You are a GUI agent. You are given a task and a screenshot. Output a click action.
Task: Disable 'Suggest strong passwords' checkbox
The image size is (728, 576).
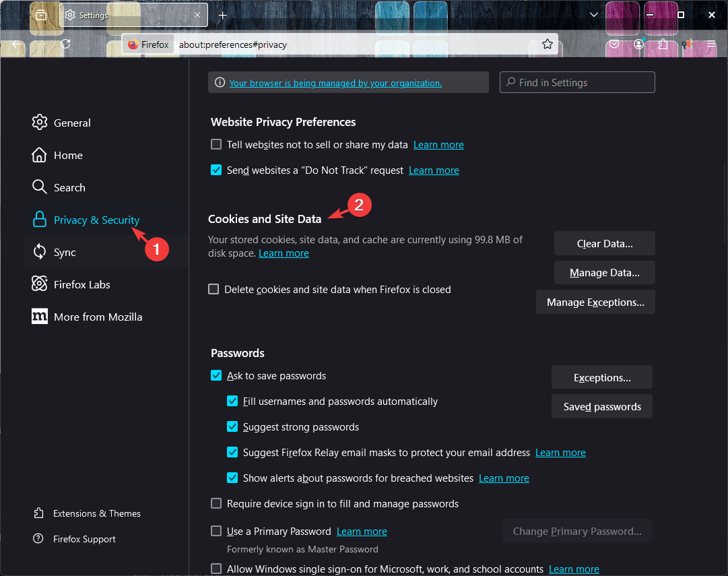pos(232,426)
